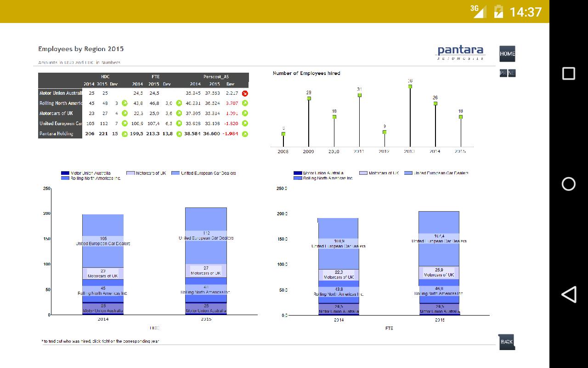
Task: Click the Pantara Automobile logo
Action: click(x=460, y=52)
